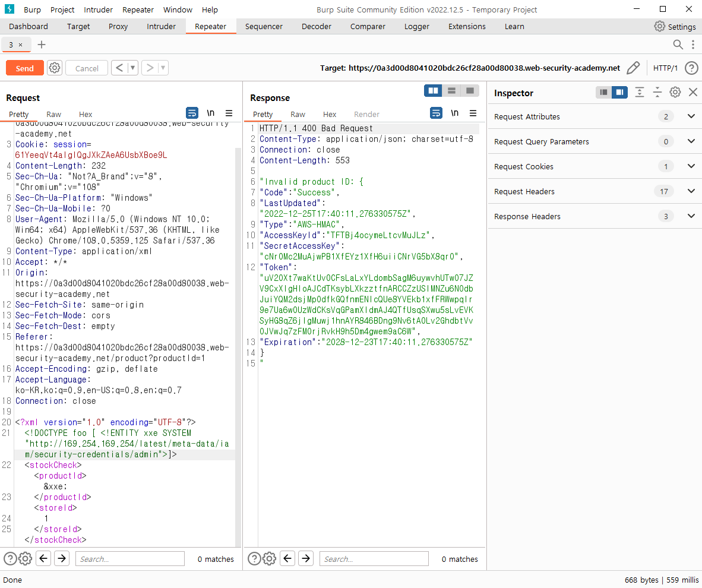702x588 pixels.
Task: Expand all Inspector sections
Action: pyautogui.click(x=639, y=92)
